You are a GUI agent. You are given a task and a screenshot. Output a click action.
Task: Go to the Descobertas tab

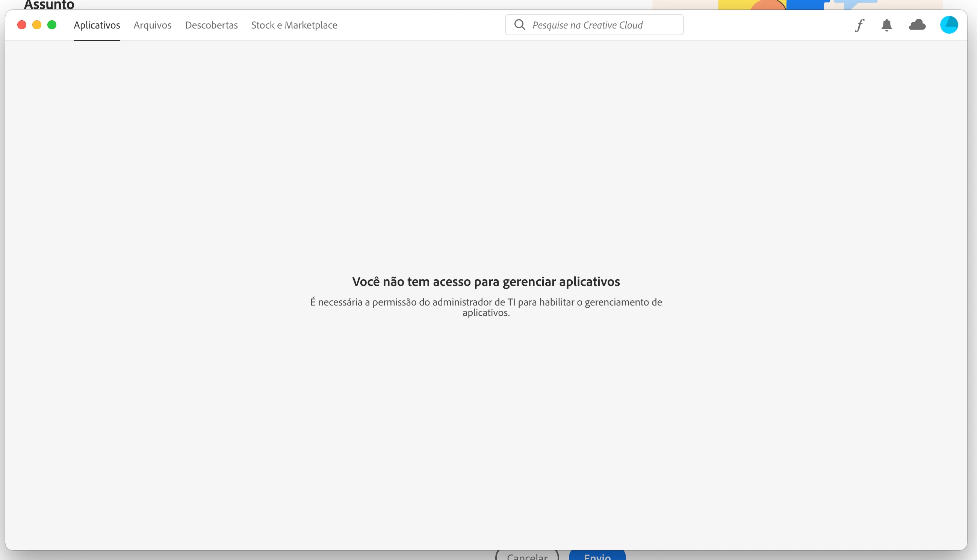[x=211, y=25]
